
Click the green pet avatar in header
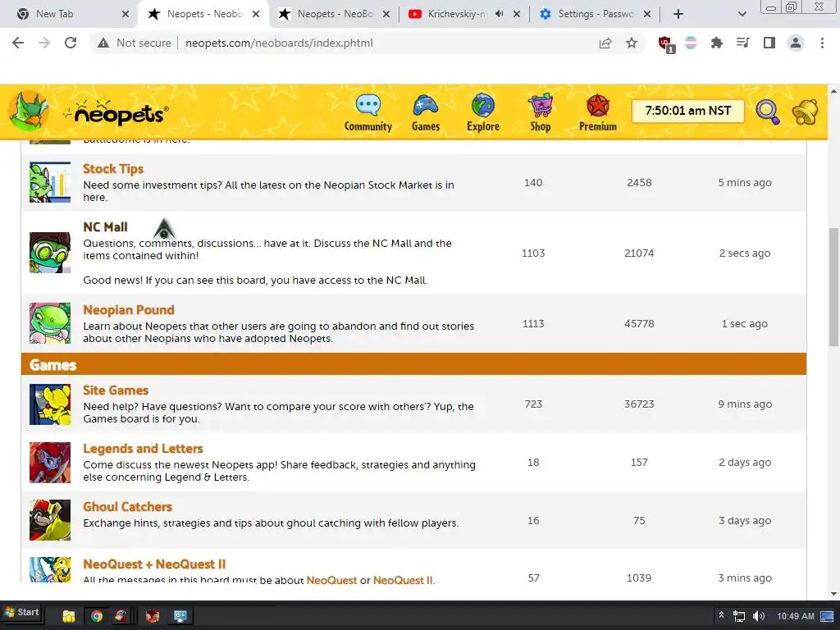[29, 111]
